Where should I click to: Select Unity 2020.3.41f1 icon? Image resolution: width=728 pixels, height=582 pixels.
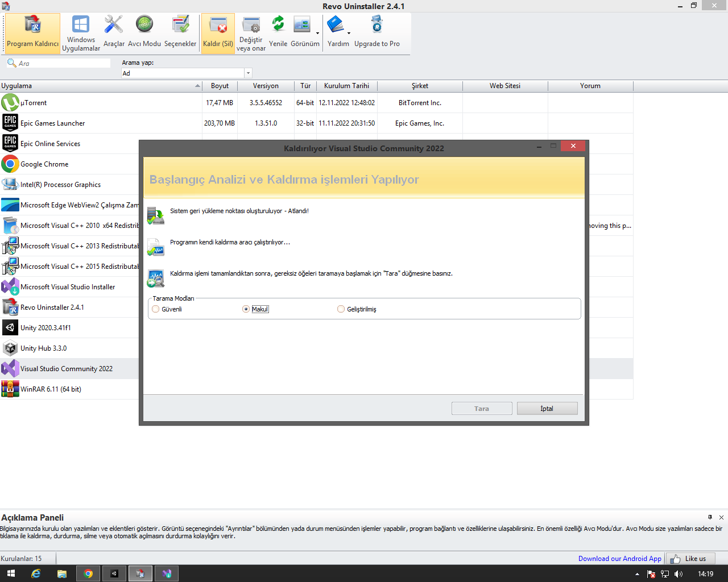[x=10, y=328]
